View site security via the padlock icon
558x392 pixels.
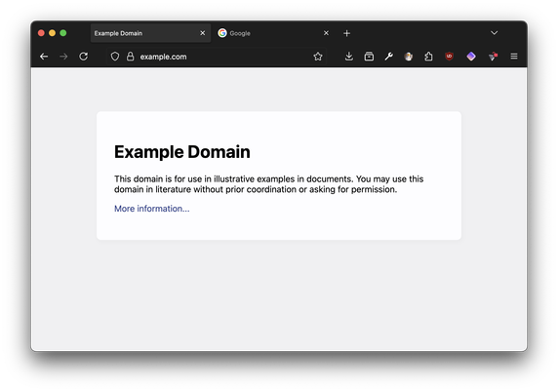pos(131,57)
